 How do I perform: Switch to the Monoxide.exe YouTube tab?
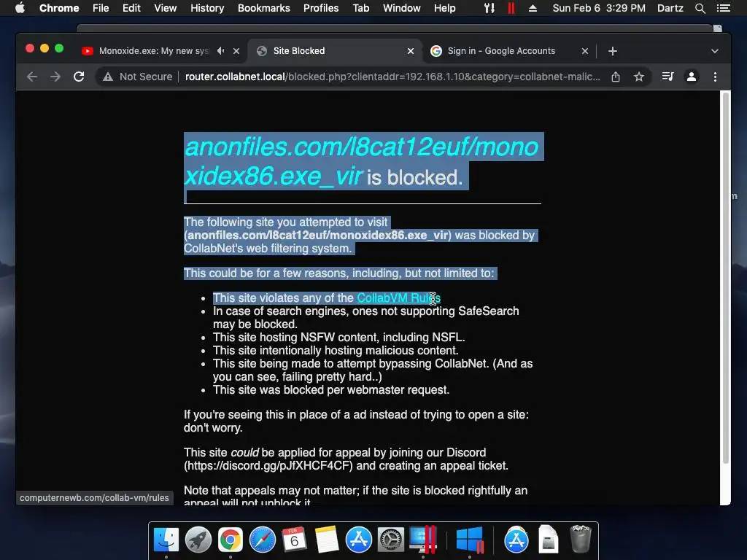(152, 51)
